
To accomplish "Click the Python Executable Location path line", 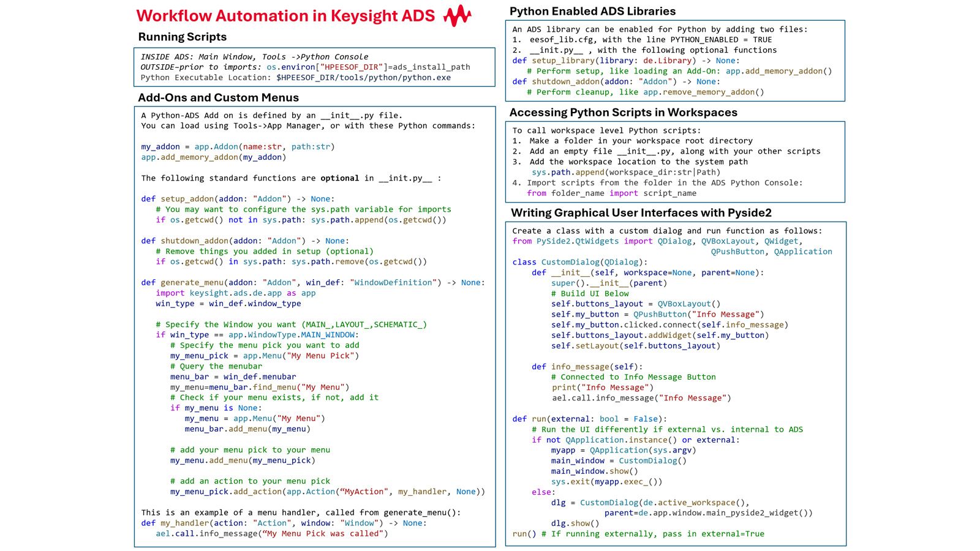I will (x=295, y=78).
